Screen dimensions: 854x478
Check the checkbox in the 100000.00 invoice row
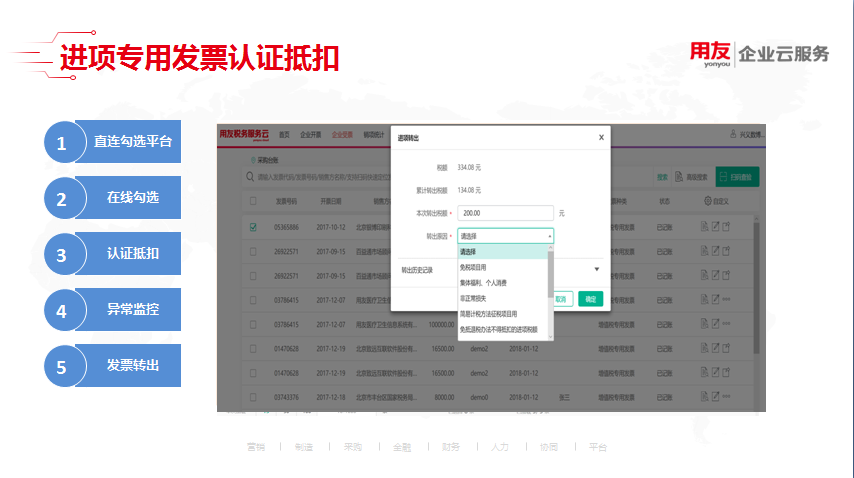pos(253,324)
